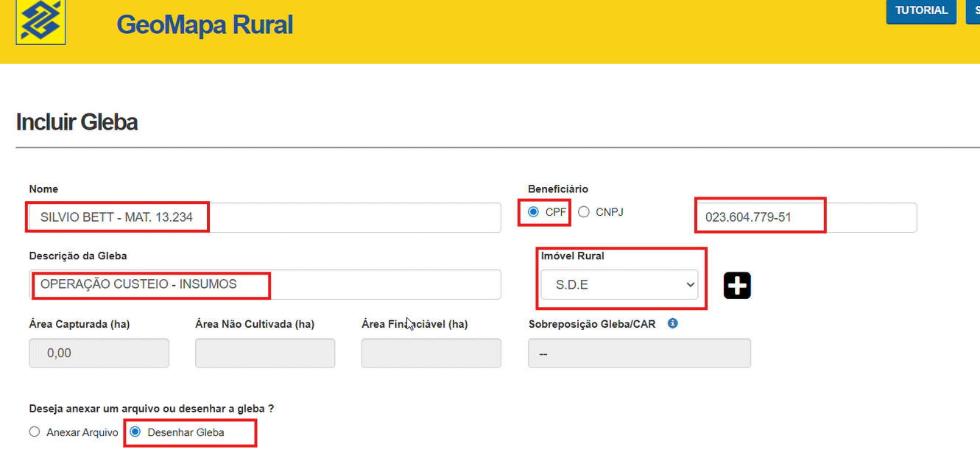Click the Nome input field
Screen dimensions: 980x475
tap(265, 218)
